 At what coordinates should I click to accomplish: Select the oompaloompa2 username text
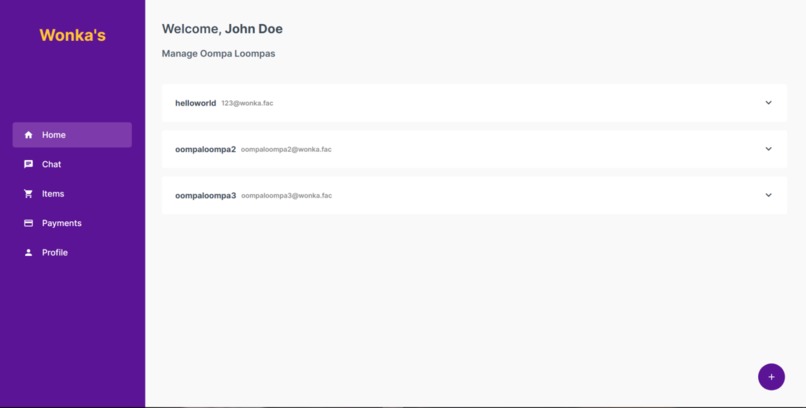(205, 150)
